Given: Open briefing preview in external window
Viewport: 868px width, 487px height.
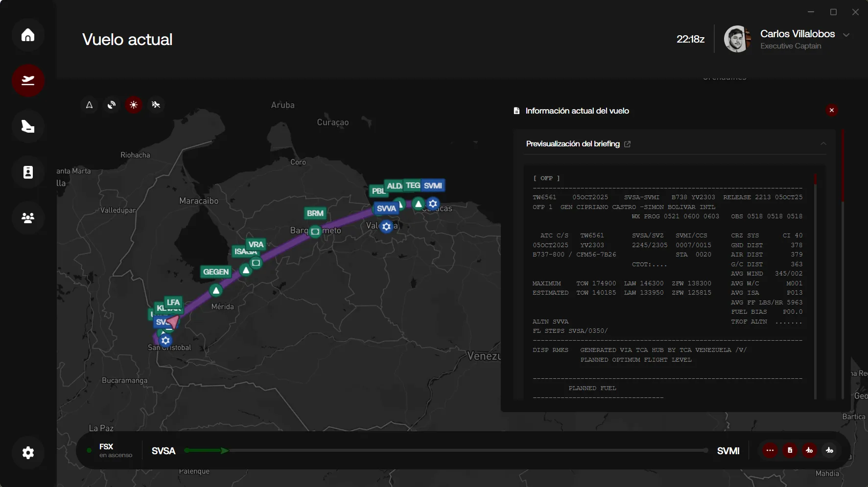Looking at the screenshot, I should tap(627, 144).
